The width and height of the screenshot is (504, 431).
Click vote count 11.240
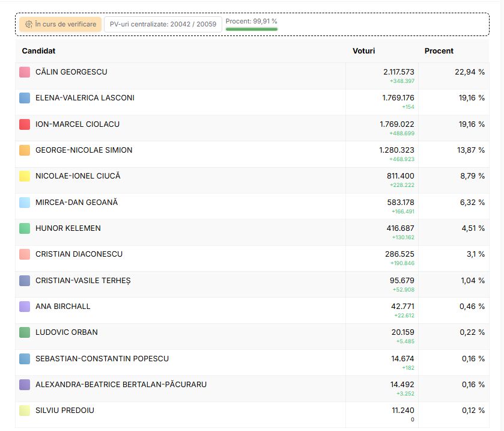(403, 411)
